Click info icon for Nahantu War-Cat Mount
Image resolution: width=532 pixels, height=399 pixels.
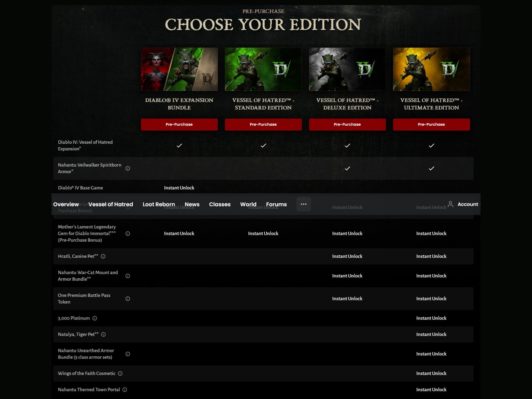coord(128,276)
